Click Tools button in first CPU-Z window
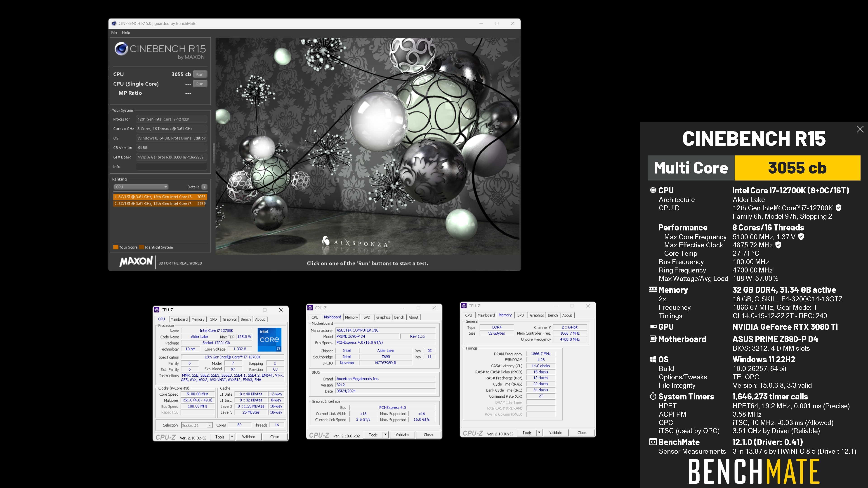This screenshot has width=868, height=488. tap(220, 437)
